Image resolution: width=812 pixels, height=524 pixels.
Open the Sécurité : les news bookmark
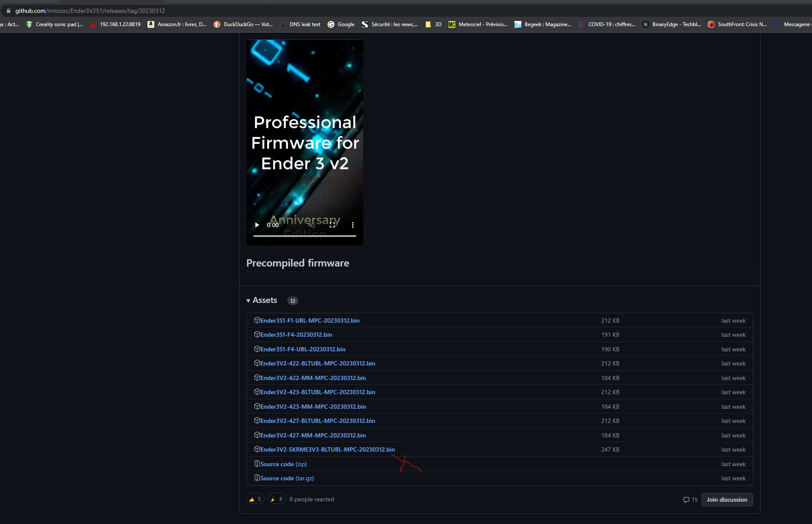[390, 24]
